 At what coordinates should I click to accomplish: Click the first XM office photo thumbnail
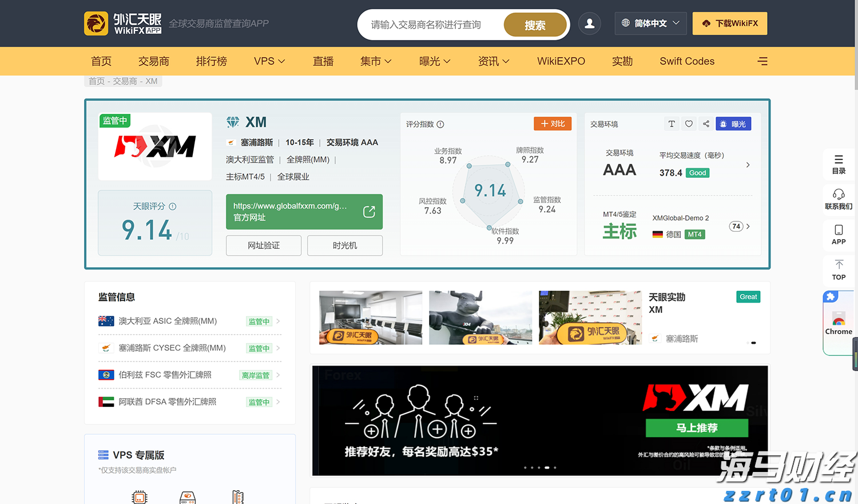(x=370, y=318)
